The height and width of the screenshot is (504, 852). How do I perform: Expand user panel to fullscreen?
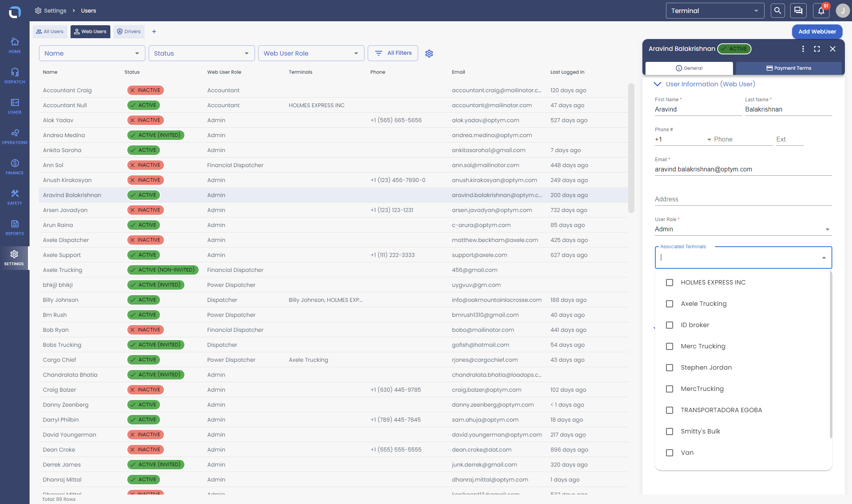click(x=817, y=49)
